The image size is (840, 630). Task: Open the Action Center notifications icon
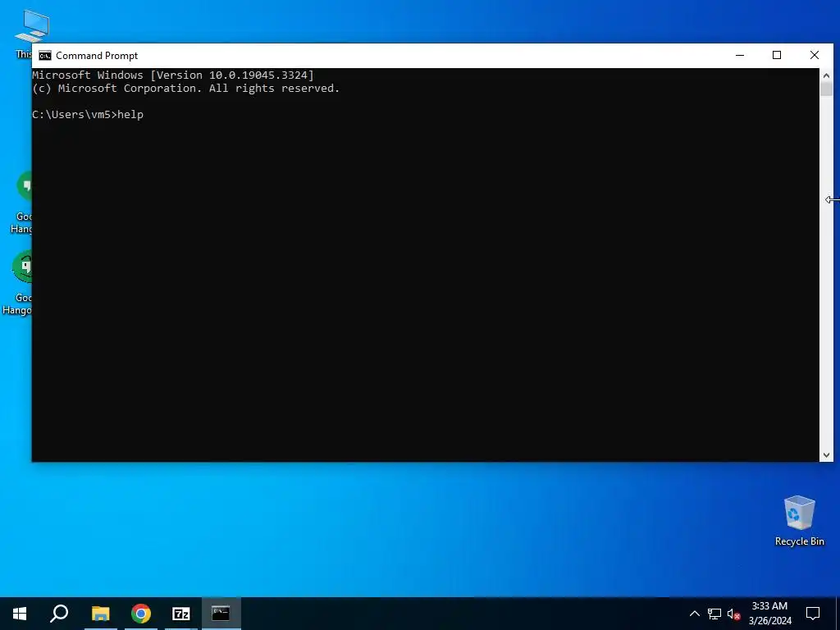click(813, 614)
